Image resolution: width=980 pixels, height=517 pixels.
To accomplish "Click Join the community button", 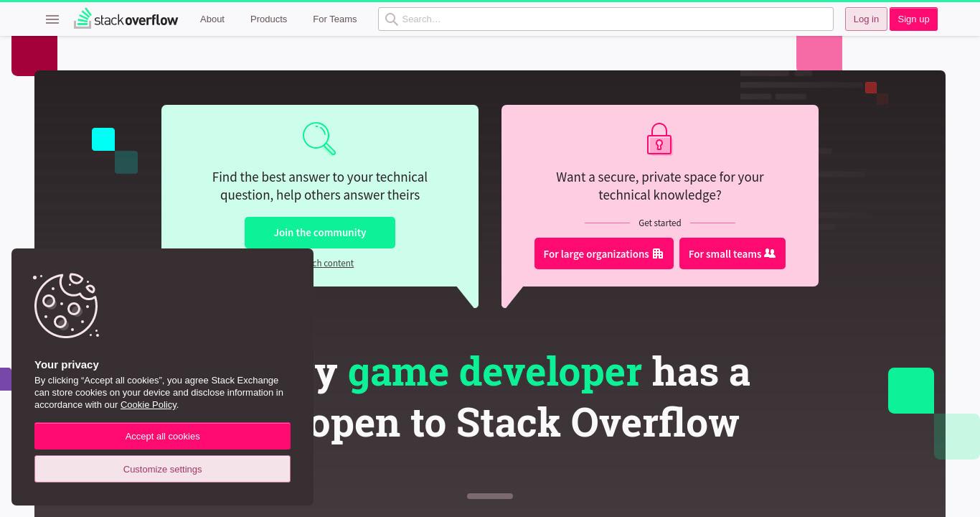I will (320, 233).
